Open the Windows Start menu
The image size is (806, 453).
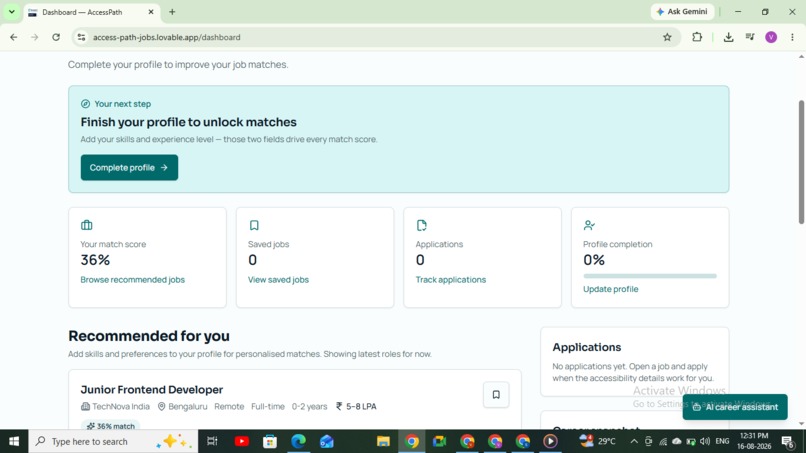click(x=14, y=441)
